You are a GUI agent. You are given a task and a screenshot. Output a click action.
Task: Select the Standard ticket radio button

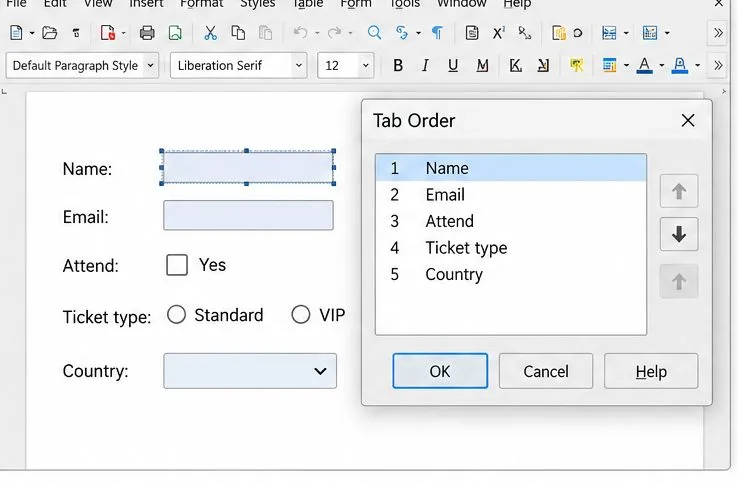[x=176, y=314]
